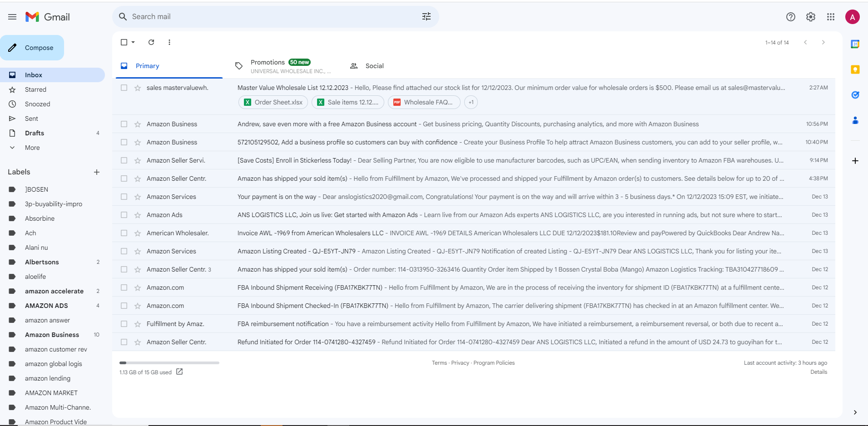
Task: Open the Program Policies link
Action: [x=494, y=363]
